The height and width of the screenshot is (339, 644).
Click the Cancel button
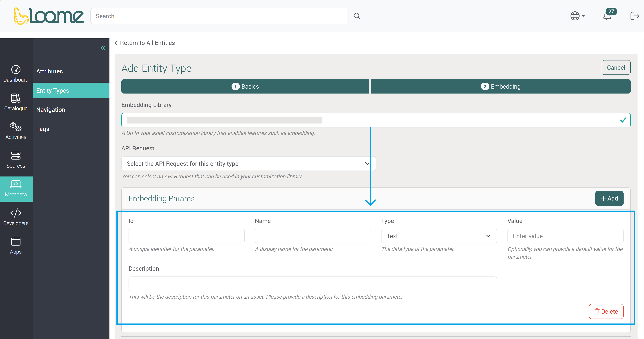coord(616,68)
